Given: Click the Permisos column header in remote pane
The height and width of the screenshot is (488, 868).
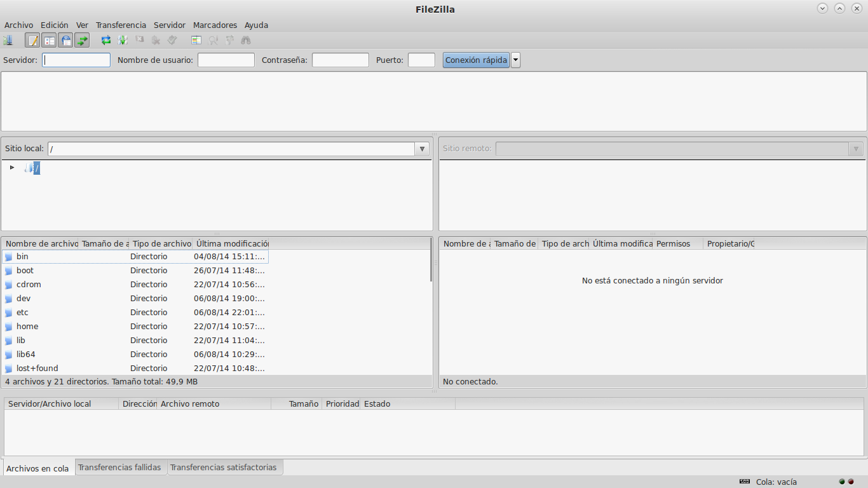Looking at the screenshot, I should [678, 243].
